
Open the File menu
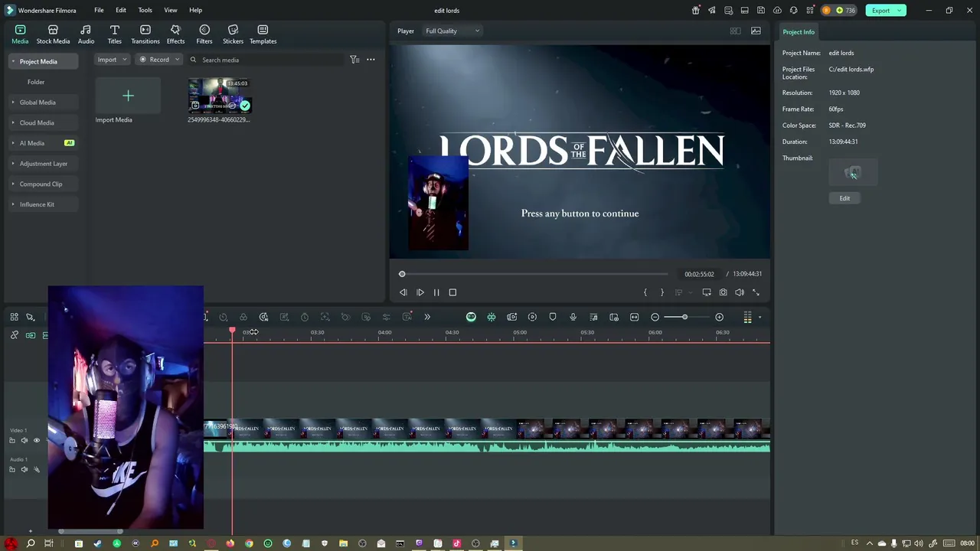click(99, 10)
